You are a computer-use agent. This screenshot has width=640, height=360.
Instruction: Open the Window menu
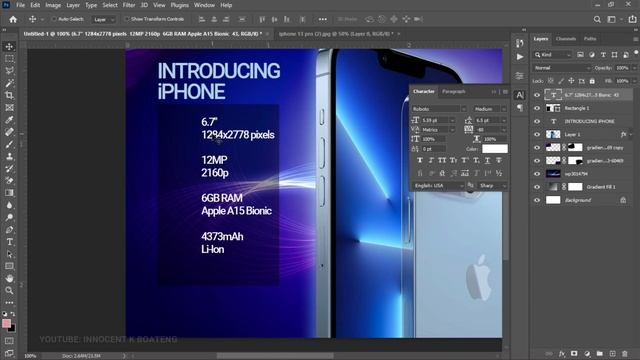tap(204, 5)
